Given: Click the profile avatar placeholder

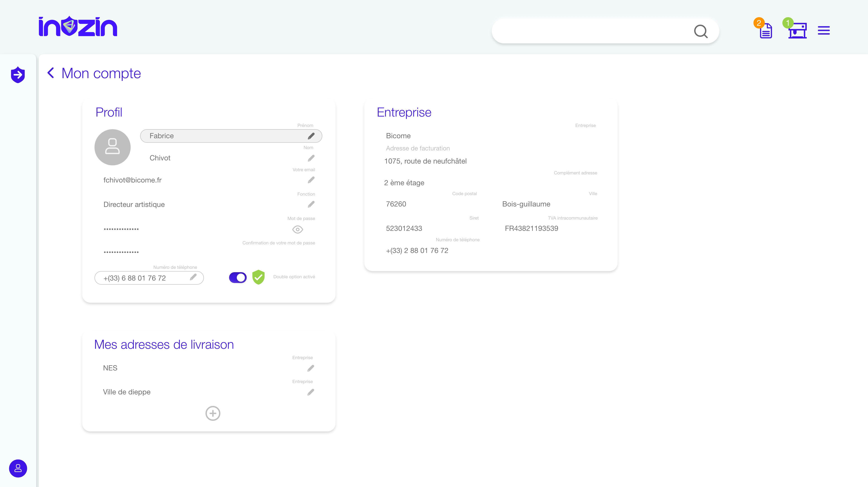Looking at the screenshot, I should pos(113,147).
